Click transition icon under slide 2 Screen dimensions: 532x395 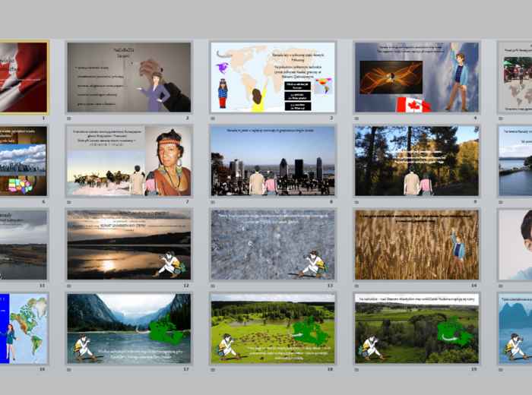[x=69, y=118]
